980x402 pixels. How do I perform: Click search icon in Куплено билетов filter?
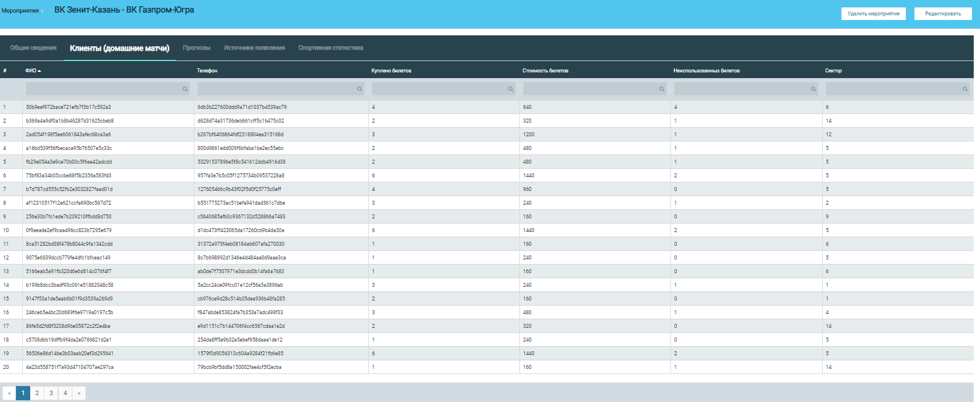[x=511, y=89]
